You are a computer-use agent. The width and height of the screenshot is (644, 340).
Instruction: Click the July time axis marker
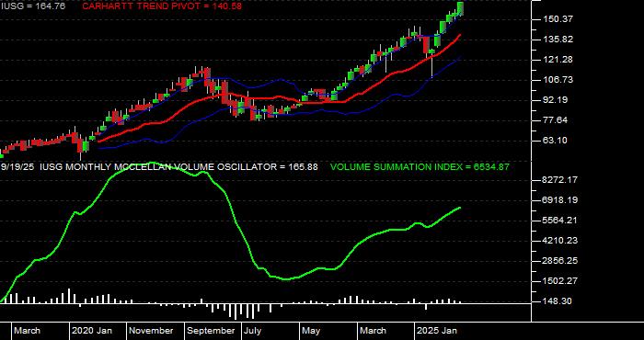(253, 331)
